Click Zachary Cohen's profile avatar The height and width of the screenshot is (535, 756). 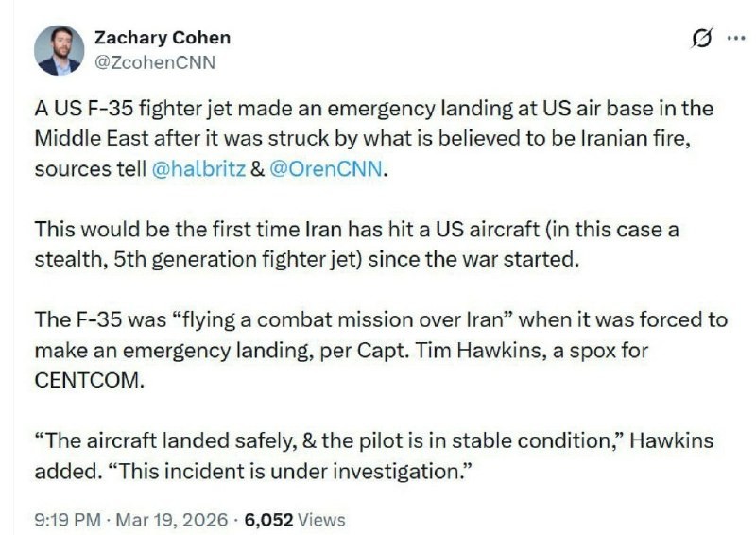(59, 50)
